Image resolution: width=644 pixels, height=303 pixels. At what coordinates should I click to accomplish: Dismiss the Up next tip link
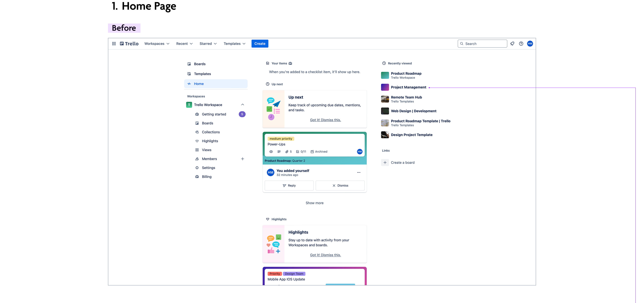[325, 120]
